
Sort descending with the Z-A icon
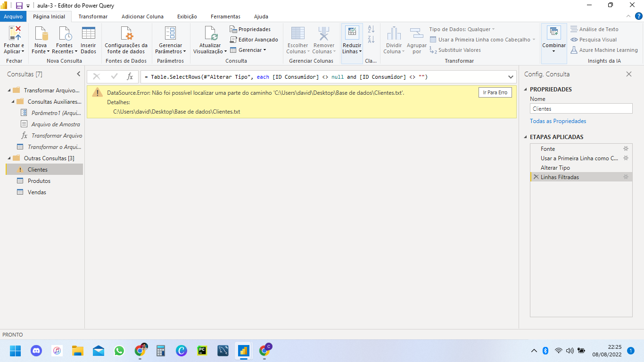pyautogui.click(x=371, y=40)
